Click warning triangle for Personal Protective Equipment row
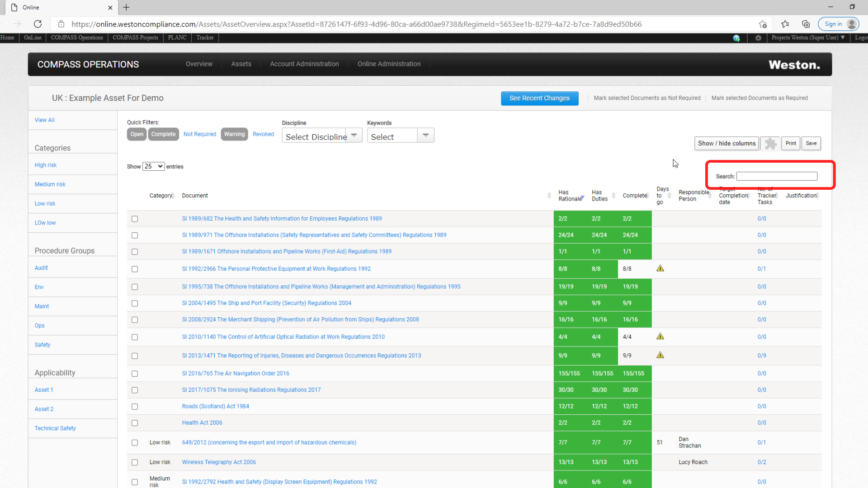This screenshot has height=488, width=868. click(x=660, y=268)
